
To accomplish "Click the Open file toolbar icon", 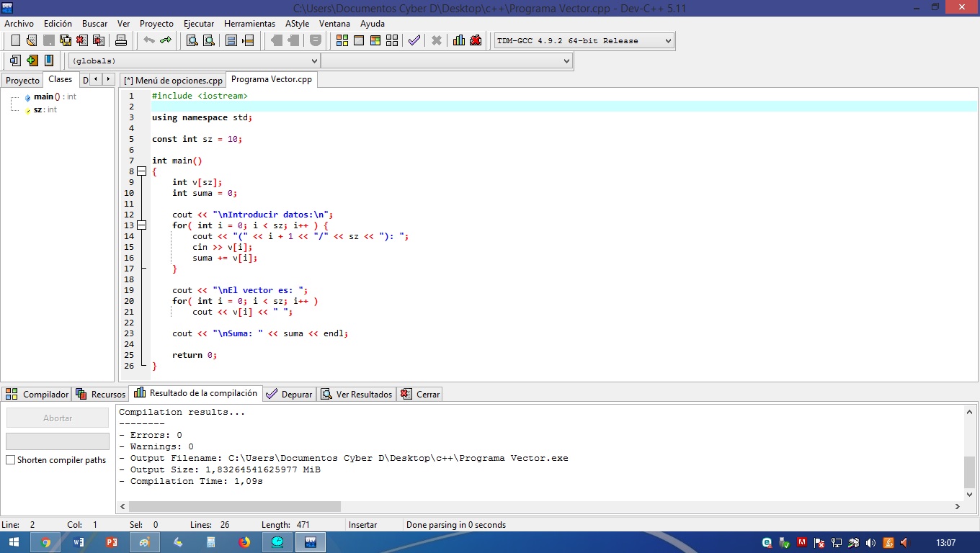I will coord(32,40).
